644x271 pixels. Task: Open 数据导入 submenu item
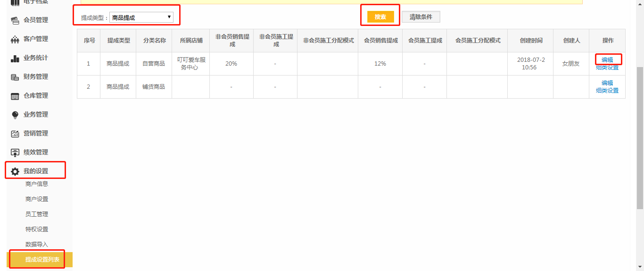(37, 245)
